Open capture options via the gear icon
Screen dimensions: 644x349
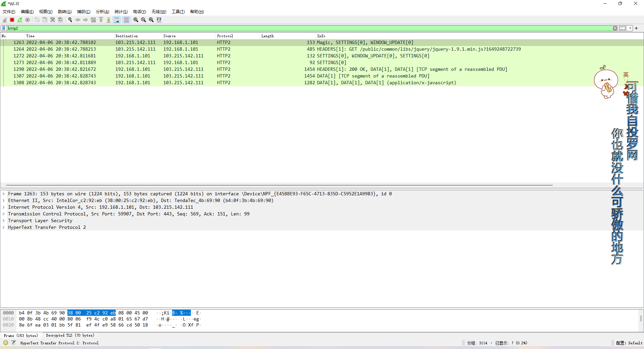(28, 20)
